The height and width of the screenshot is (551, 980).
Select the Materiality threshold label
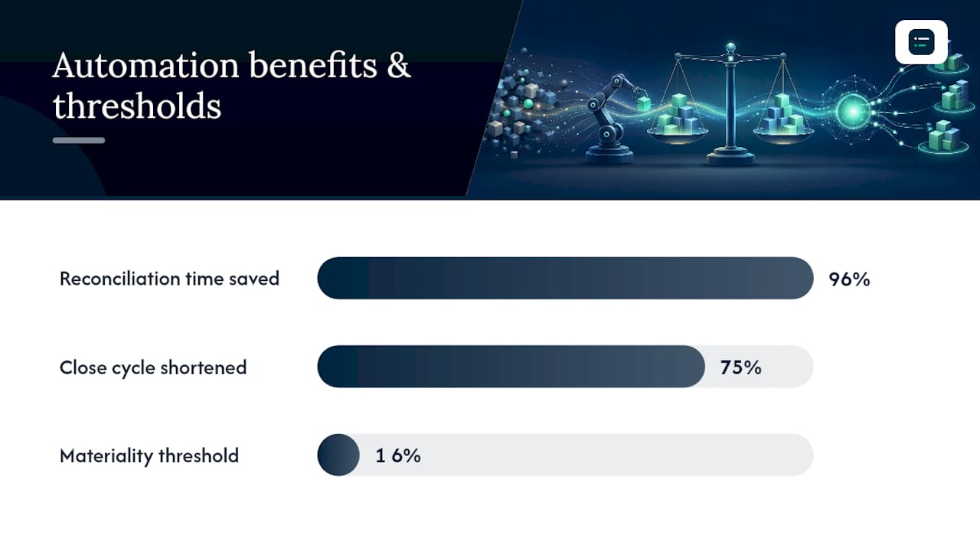(149, 455)
